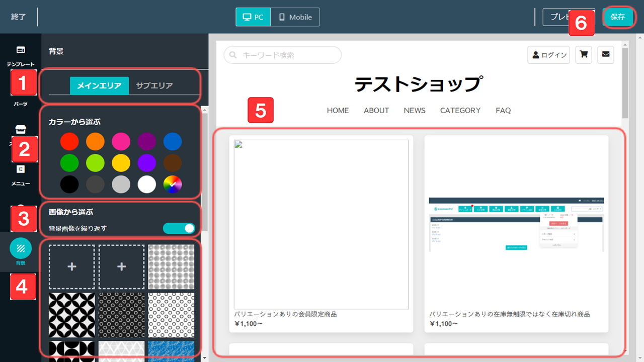Add image in second upload slot
644x362 pixels.
tap(121, 267)
